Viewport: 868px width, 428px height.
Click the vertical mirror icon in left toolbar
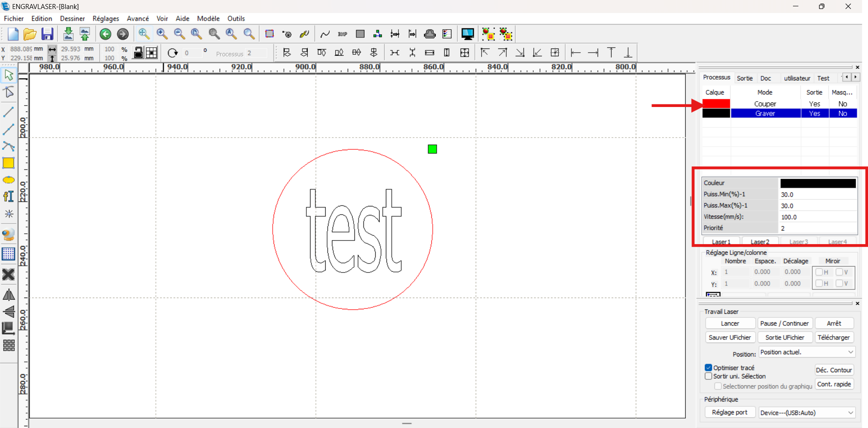coord(9,312)
